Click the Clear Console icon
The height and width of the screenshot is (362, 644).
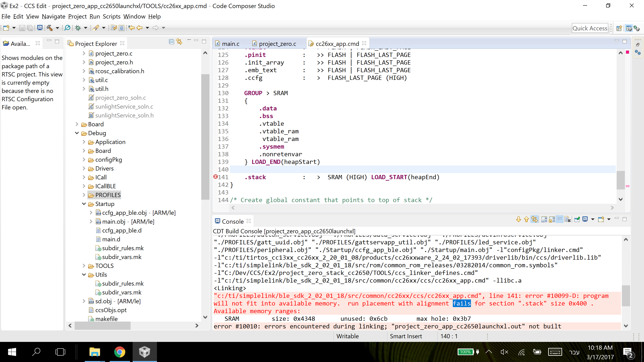coord(568,219)
